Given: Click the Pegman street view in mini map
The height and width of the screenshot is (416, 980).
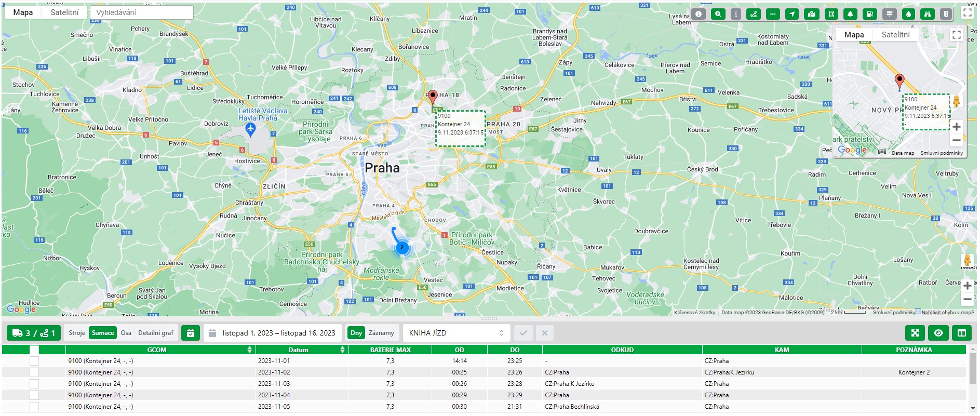Looking at the screenshot, I should tap(956, 101).
